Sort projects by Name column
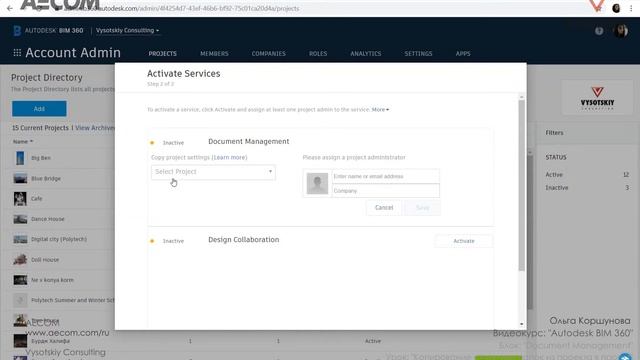Image resolution: width=640 pixels, height=360 pixels. point(22,142)
